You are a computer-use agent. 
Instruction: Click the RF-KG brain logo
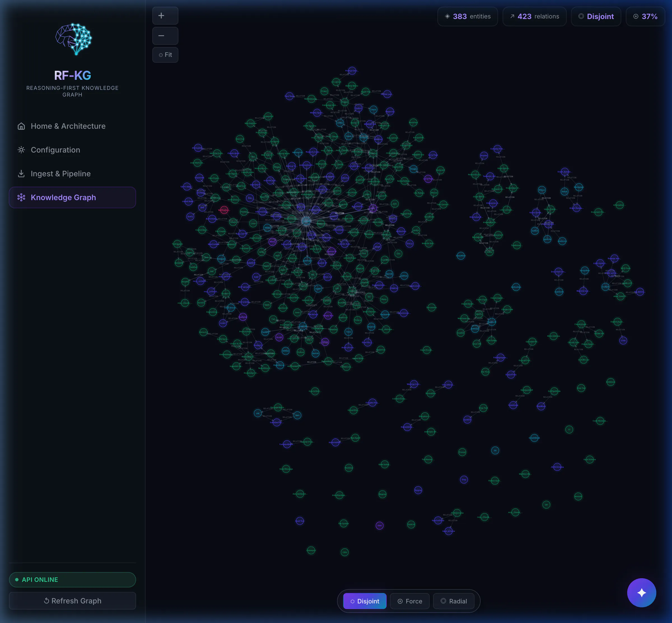[x=73, y=39]
